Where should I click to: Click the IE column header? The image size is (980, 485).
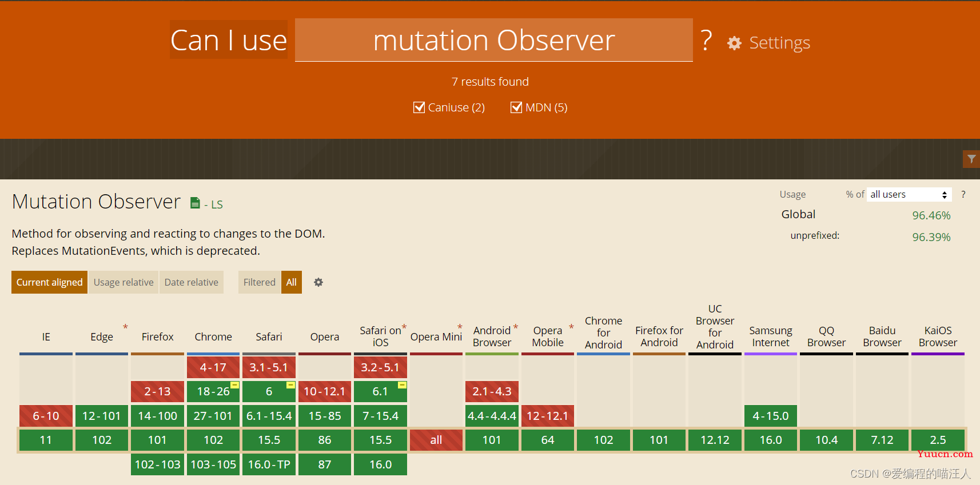[46, 337]
